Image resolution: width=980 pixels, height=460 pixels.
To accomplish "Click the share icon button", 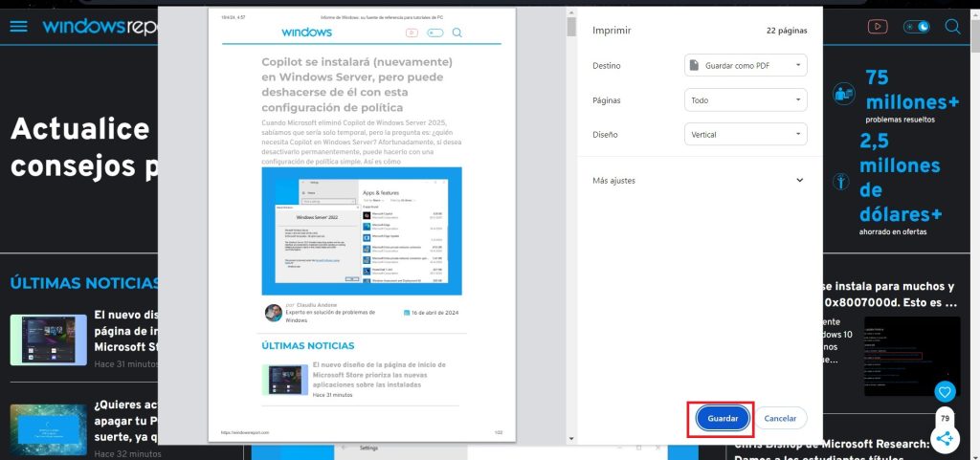I will click(945, 439).
